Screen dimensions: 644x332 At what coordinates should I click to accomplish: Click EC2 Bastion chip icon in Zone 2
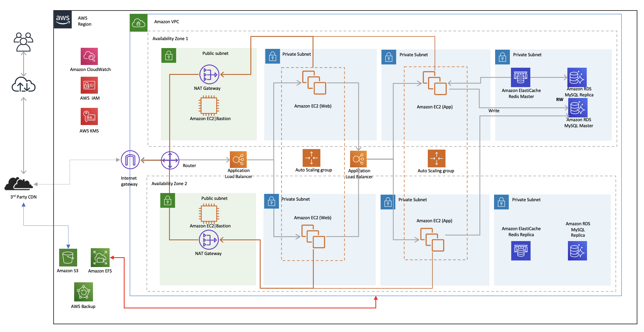[x=209, y=214]
